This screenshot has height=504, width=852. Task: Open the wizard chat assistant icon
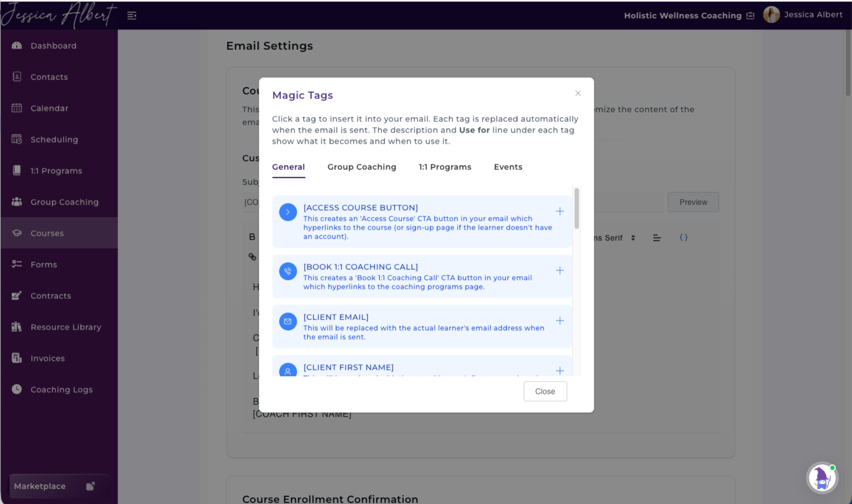(822, 478)
